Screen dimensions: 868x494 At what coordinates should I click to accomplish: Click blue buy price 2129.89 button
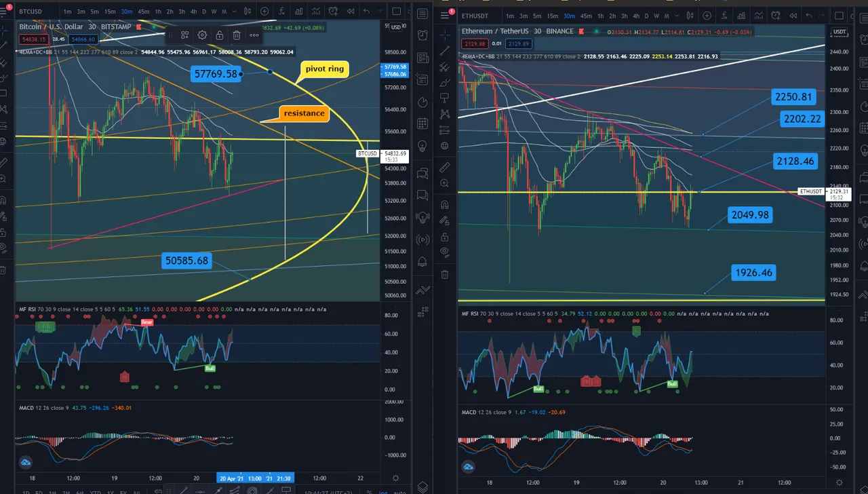[519, 43]
